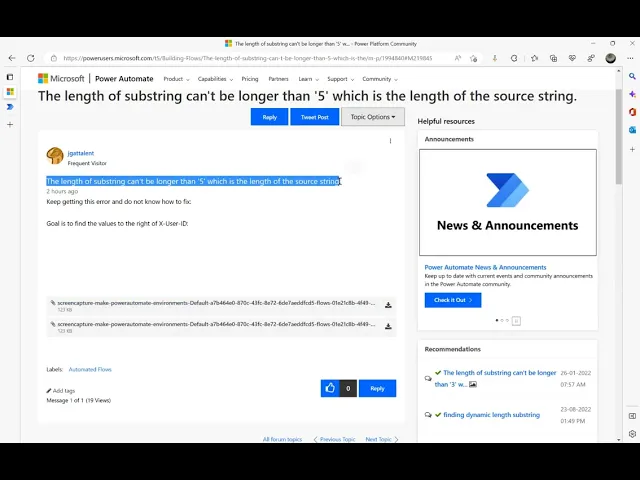Open the collections icon in the browser toolbar
This screenshot has height=480, width=640.
553,58
